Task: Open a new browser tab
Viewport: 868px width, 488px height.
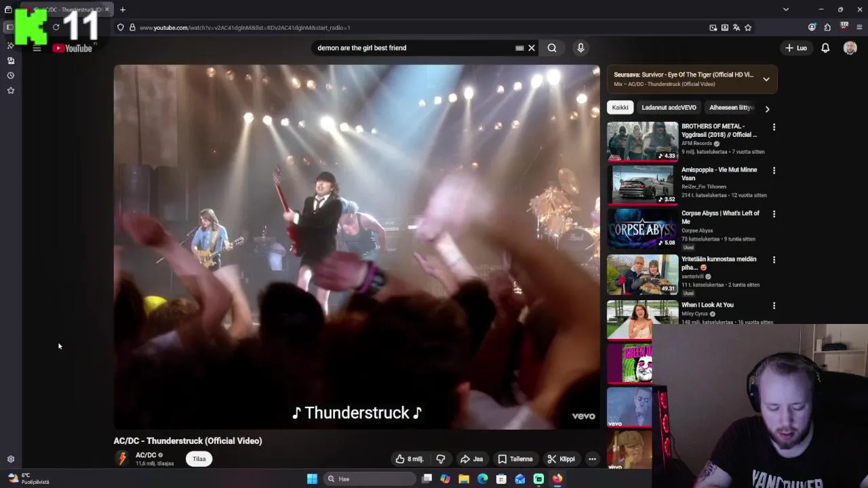Action: [123, 9]
